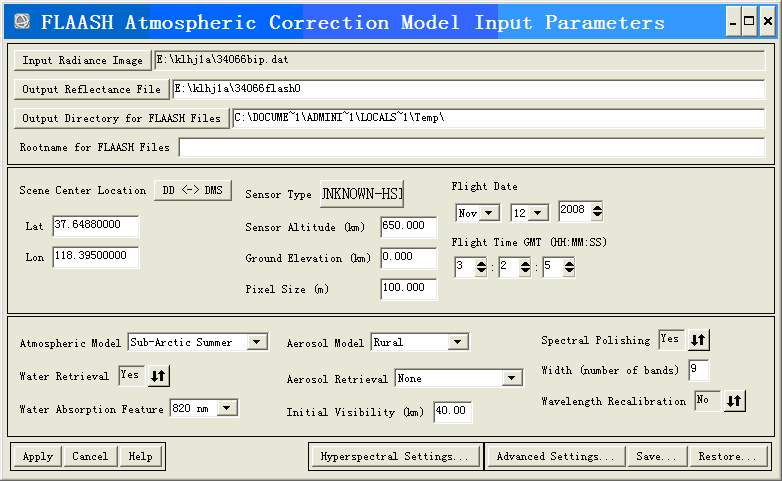Click the Input Radiance Image button
The height and width of the screenshot is (481, 782).
coord(82,60)
